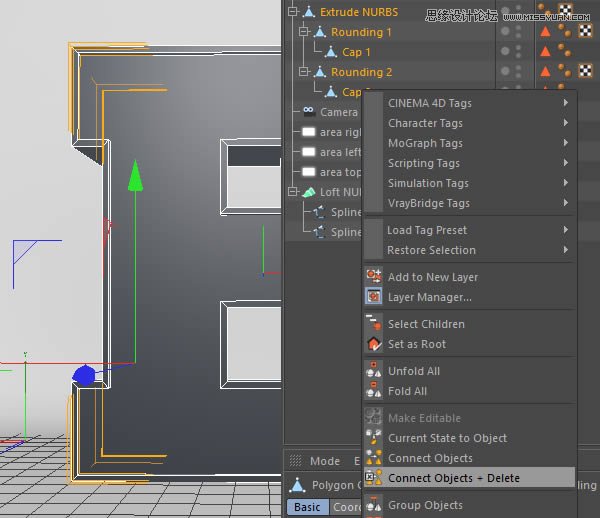This screenshot has height=518, width=600.
Task: Open Layer Manager via its icon
Action: tap(373, 297)
